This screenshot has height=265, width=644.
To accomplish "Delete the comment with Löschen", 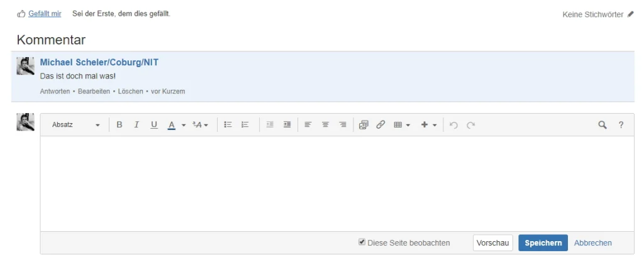I will pos(131,92).
